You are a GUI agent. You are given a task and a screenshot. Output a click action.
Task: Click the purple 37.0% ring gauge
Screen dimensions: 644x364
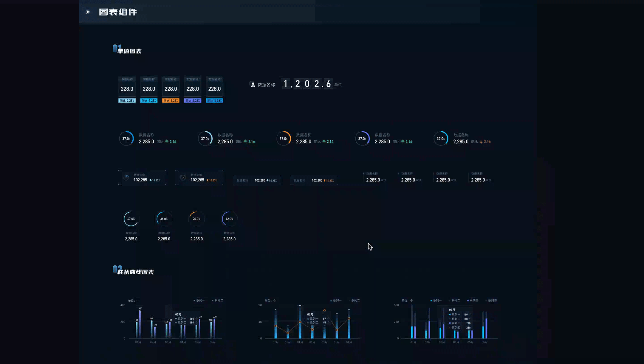(362, 139)
